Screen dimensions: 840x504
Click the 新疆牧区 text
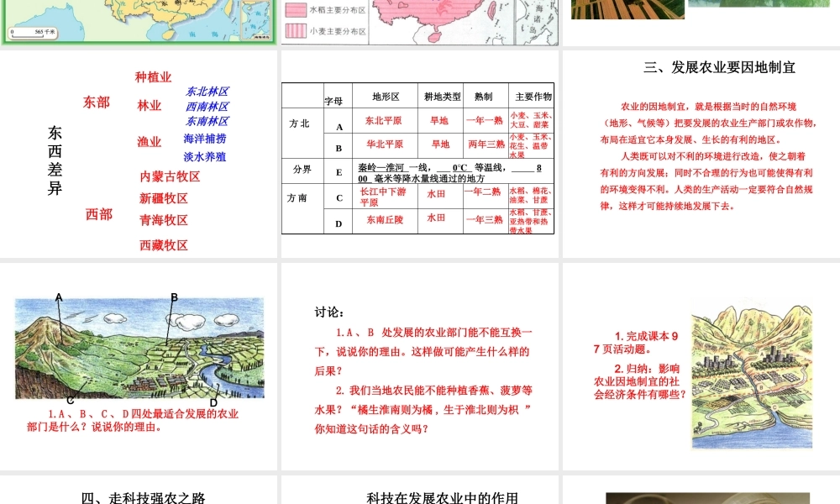[164, 199]
